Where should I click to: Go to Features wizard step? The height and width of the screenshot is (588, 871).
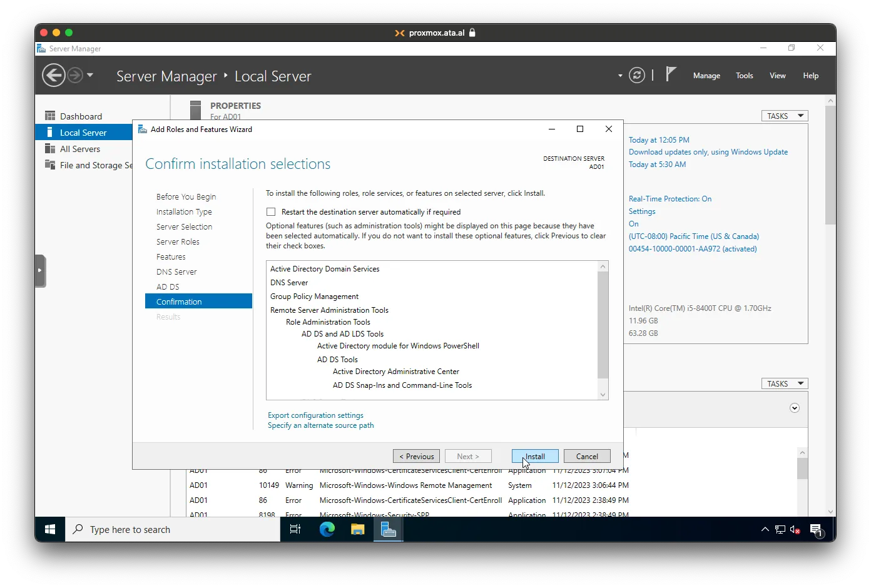[x=171, y=256]
